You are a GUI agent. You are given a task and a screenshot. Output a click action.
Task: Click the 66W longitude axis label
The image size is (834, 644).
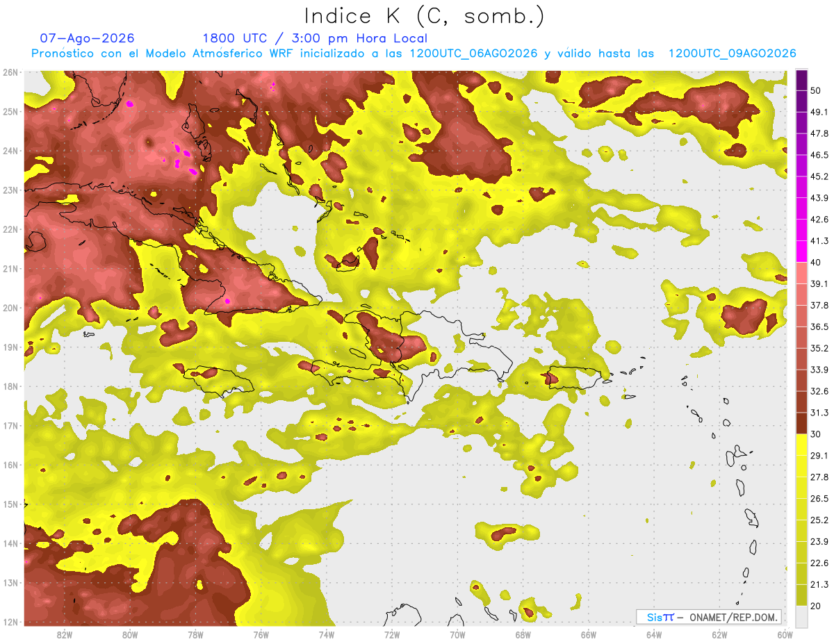pyautogui.click(x=589, y=634)
